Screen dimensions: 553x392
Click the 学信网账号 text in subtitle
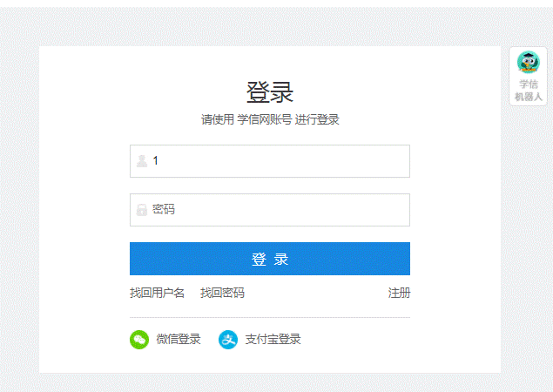265,120
